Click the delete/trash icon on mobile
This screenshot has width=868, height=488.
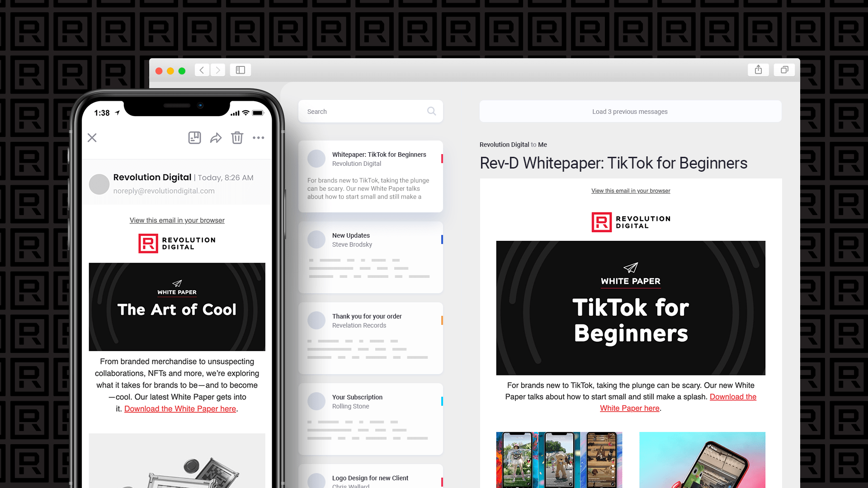pos(237,138)
